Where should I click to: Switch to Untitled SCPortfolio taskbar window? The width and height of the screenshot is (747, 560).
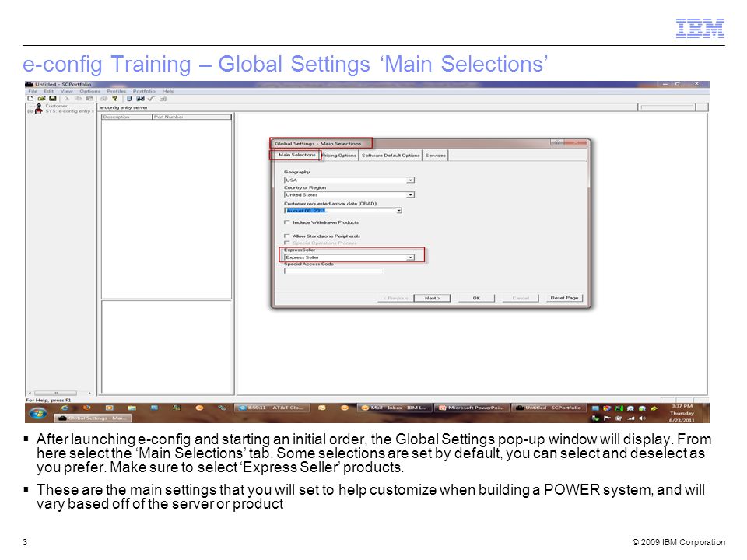pyautogui.click(x=549, y=408)
